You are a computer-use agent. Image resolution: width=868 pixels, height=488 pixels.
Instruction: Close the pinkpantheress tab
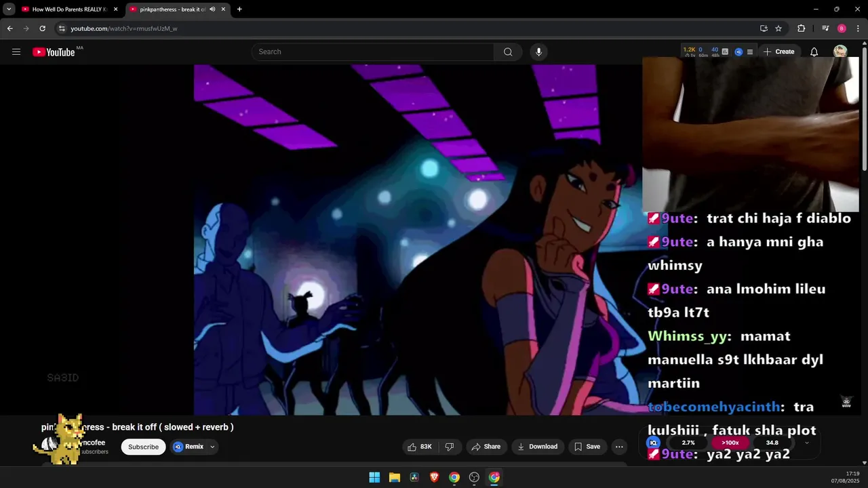[x=223, y=9]
